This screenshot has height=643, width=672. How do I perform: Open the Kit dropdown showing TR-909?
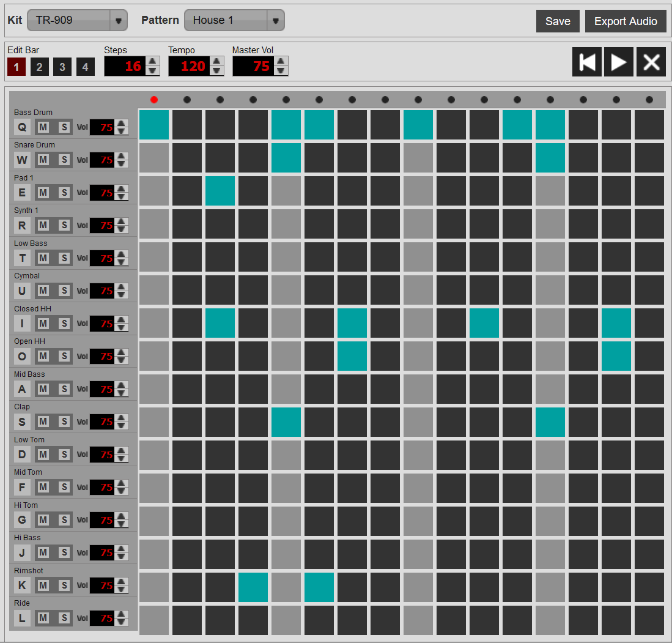coord(77,20)
